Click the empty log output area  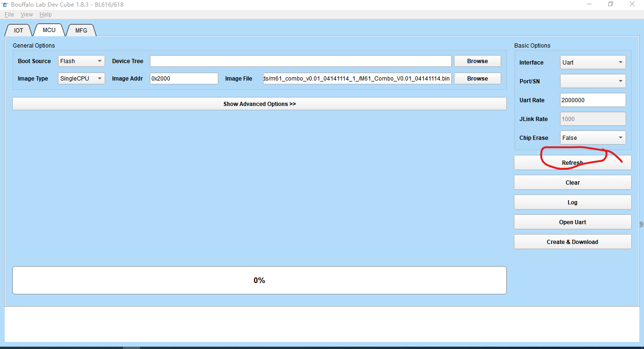[322, 324]
